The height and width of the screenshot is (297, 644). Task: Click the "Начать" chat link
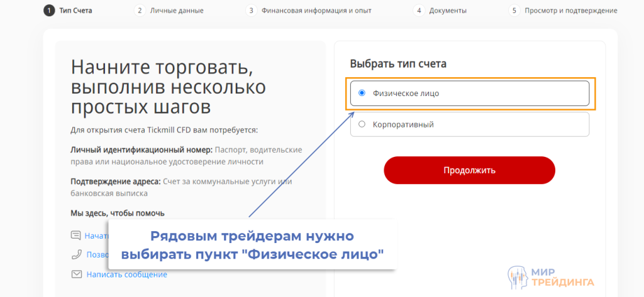(97, 235)
